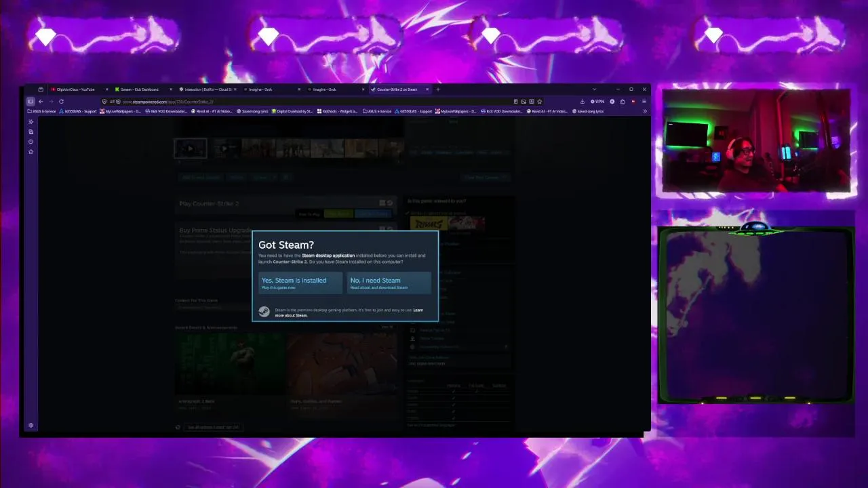Open the first Revid AI bookmark
Viewport: 868px width, 488px height.
(x=212, y=111)
